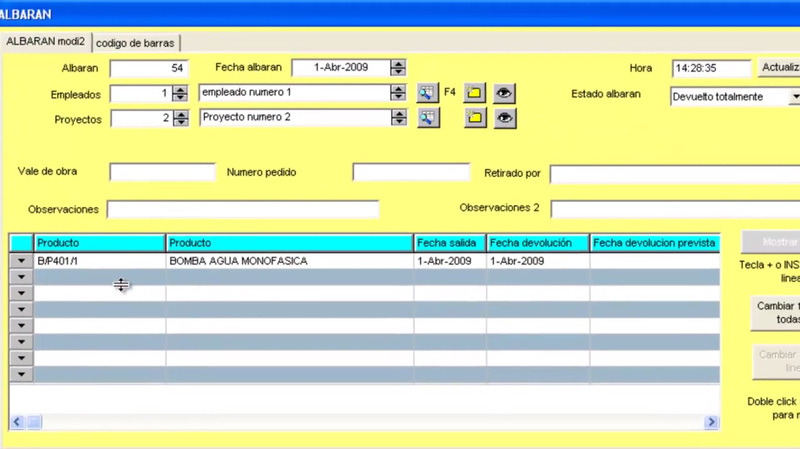Click the Empleados number spinner

coord(180,93)
